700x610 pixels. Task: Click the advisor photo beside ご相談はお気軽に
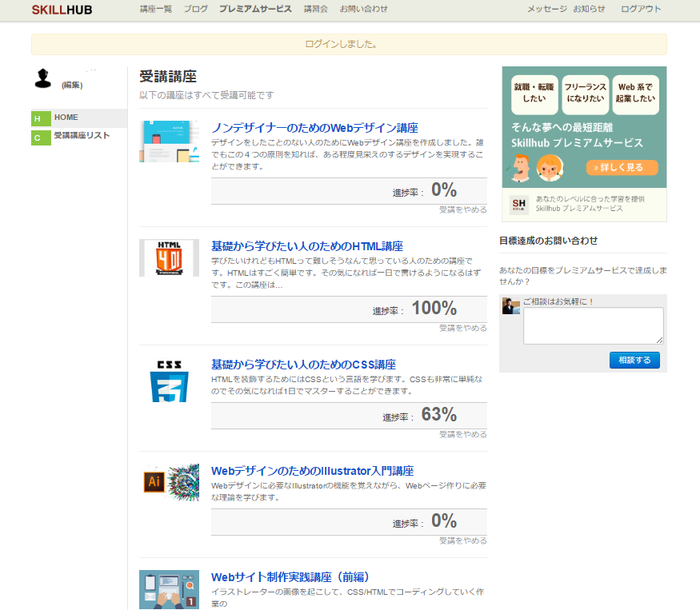point(511,306)
